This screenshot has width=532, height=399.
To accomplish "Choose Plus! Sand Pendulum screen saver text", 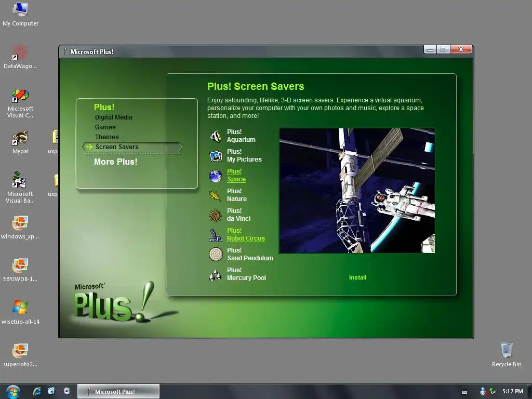I will click(x=250, y=254).
